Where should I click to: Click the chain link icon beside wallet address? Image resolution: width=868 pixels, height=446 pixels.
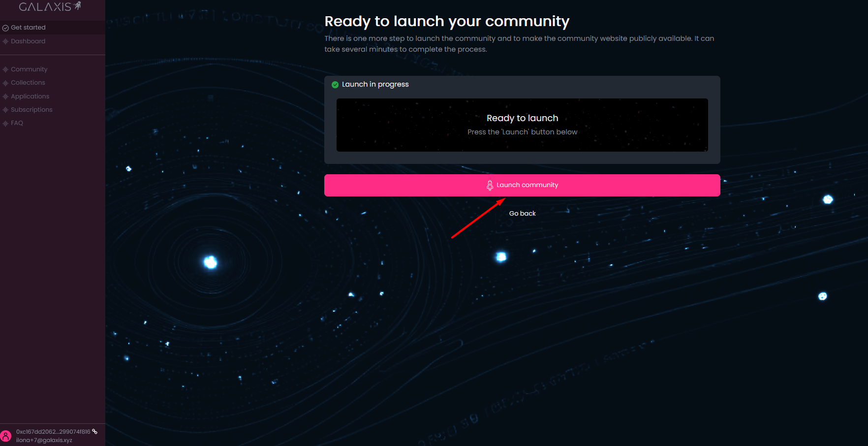[95, 432]
